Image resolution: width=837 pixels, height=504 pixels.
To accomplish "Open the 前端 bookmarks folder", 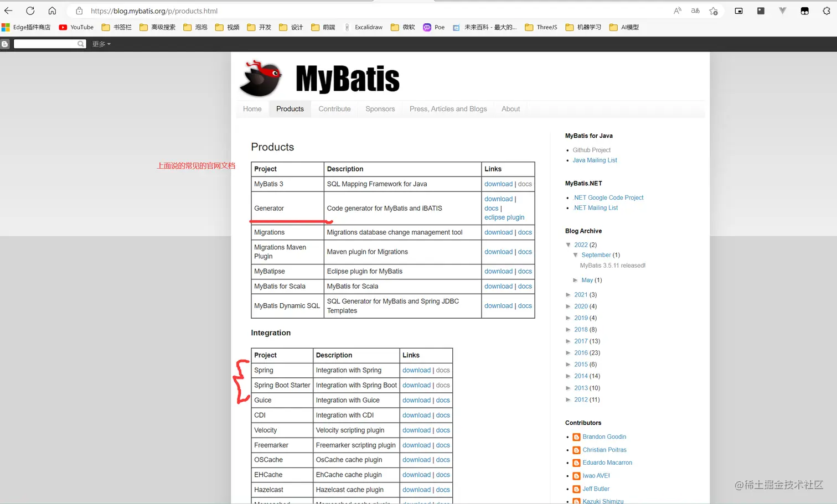I will pyautogui.click(x=323, y=27).
